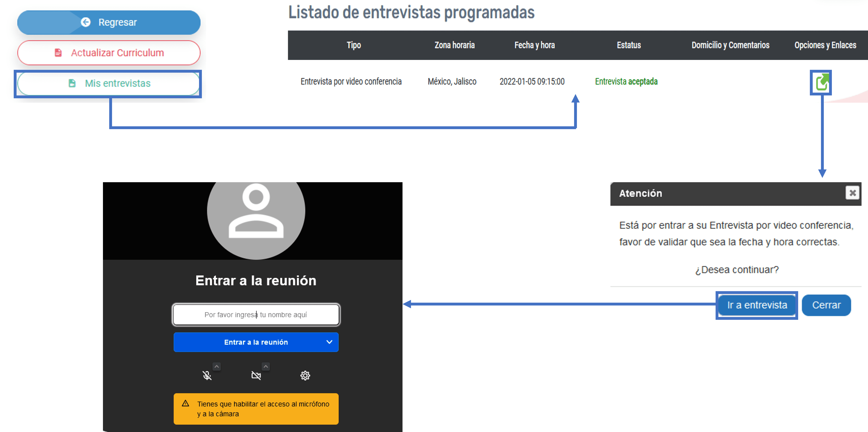Click 'Listado de entrevistas programadas' heading

[411, 12]
